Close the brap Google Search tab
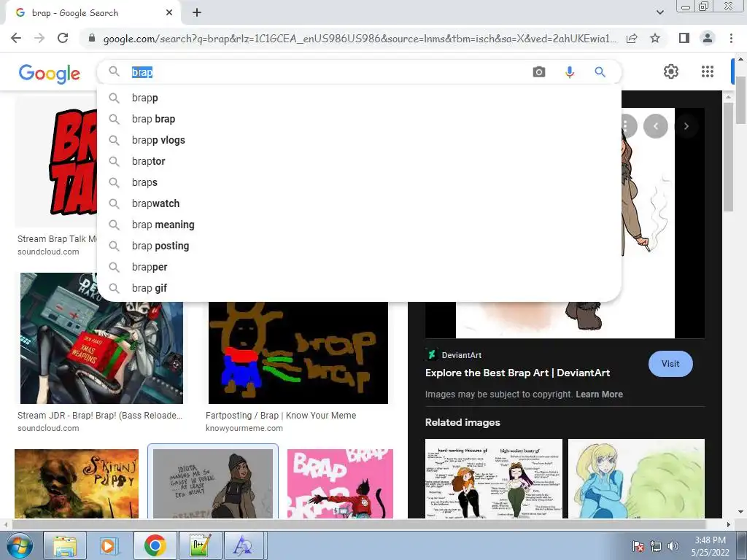This screenshot has width=747, height=560. click(169, 13)
